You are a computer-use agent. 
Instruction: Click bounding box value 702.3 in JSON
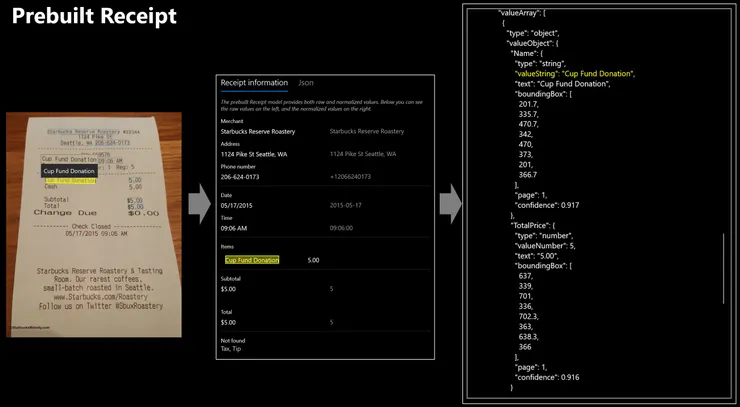[x=528, y=316]
